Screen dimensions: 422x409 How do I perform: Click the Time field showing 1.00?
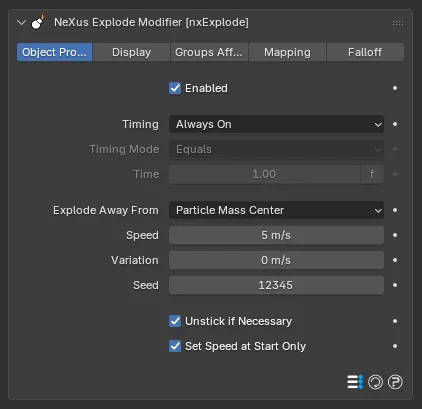coord(265,174)
